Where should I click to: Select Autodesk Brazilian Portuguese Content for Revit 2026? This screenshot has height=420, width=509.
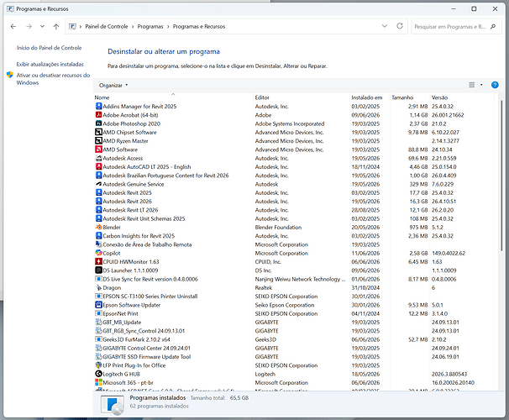[295, 176]
